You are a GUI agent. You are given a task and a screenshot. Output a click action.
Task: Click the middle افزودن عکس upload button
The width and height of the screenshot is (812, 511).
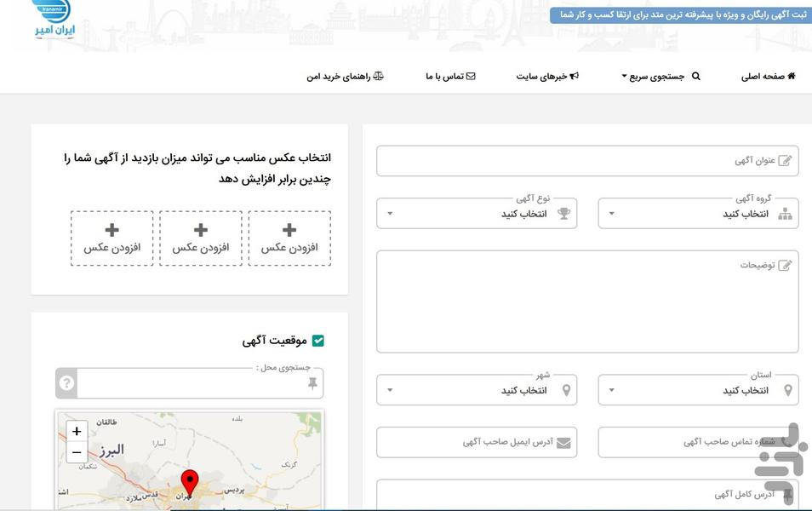click(200, 238)
